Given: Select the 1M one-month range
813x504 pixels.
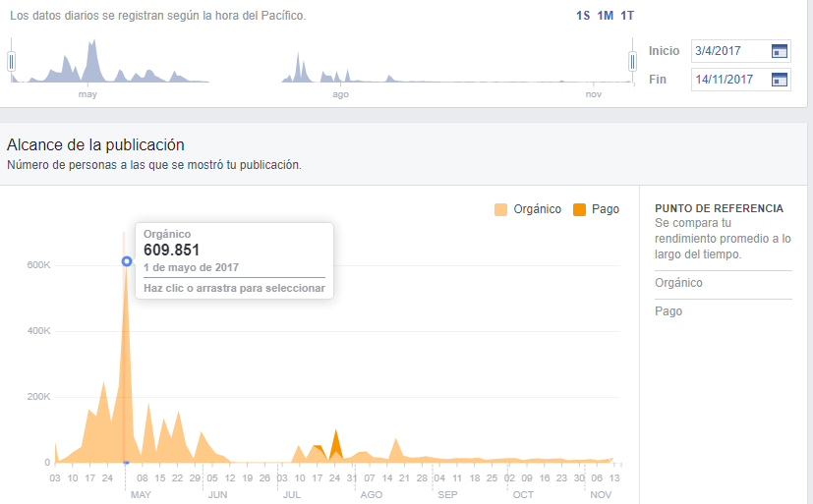Looking at the screenshot, I should pyautogui.click(x=606, y=16).
